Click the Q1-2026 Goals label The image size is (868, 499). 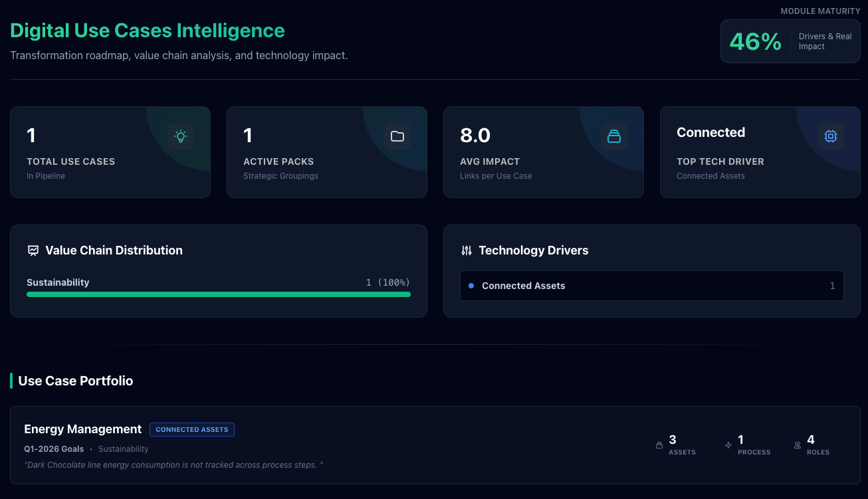pyautogui.click(x=54, y=449)
